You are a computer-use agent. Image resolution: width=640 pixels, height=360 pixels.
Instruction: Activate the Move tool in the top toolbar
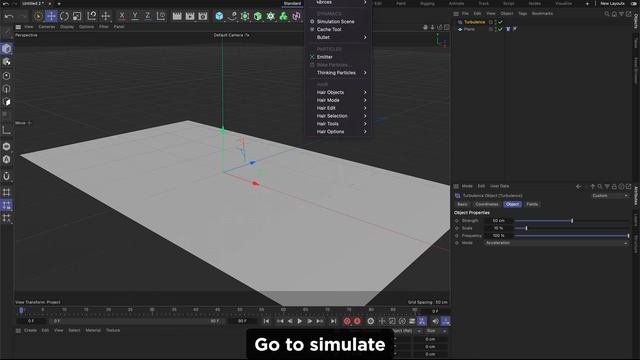coord(51,16)
